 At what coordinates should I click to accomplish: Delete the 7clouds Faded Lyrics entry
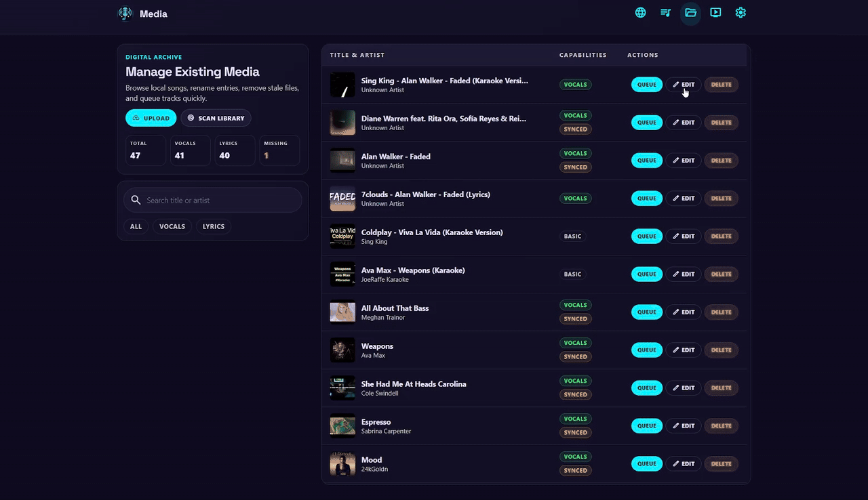[x=722, y=199]
